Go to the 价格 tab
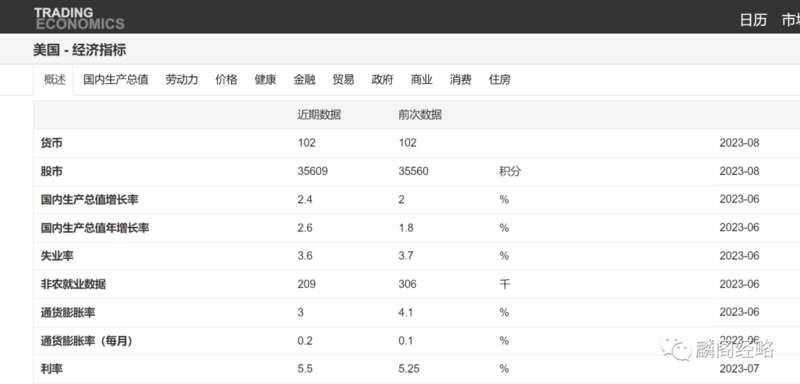Screen dimensions: 800x384 coord(226,80)
